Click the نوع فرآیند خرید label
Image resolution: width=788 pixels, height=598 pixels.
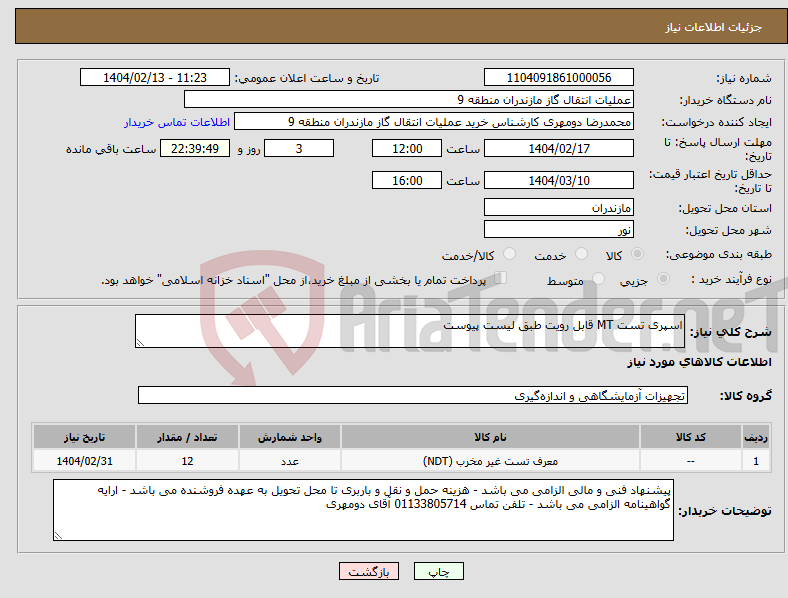click(x=731, y=279)
